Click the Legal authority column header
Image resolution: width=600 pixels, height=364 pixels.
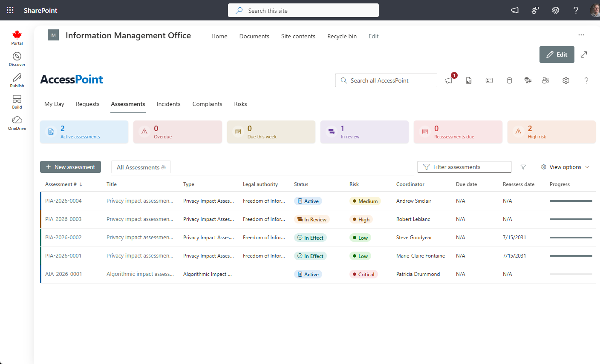coord(260,184)
